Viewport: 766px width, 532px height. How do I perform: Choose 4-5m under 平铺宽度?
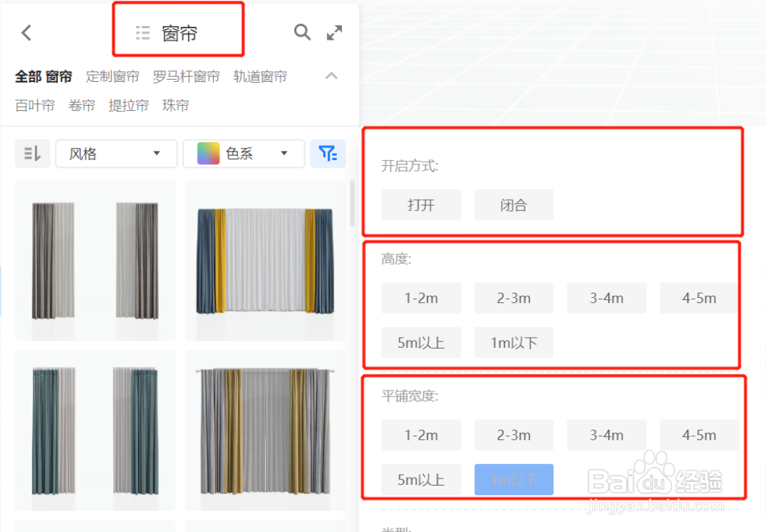(x=699, y=435)
